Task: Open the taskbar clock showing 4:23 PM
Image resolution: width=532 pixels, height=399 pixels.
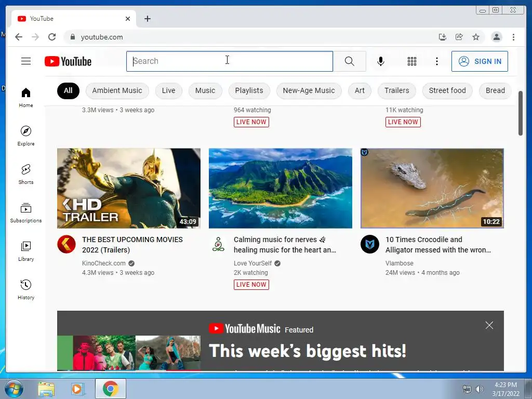Action: pyautogui.click(x=506, y=389)
